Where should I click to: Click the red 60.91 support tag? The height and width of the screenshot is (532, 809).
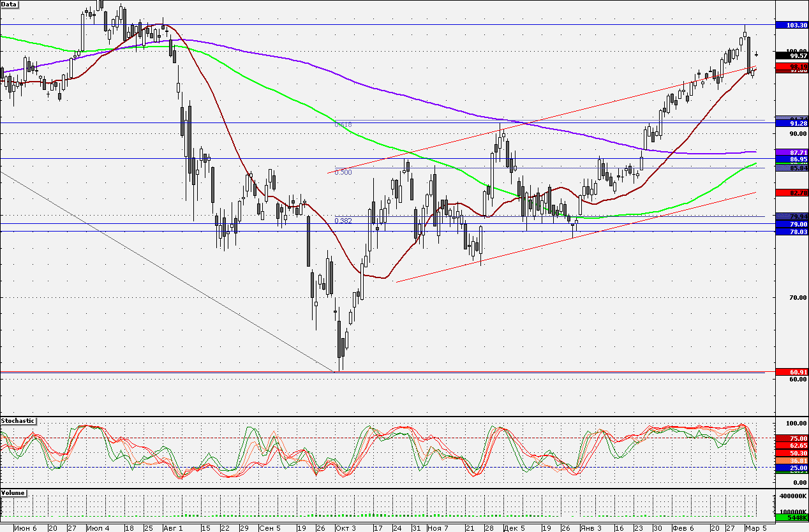coord(792,371)
